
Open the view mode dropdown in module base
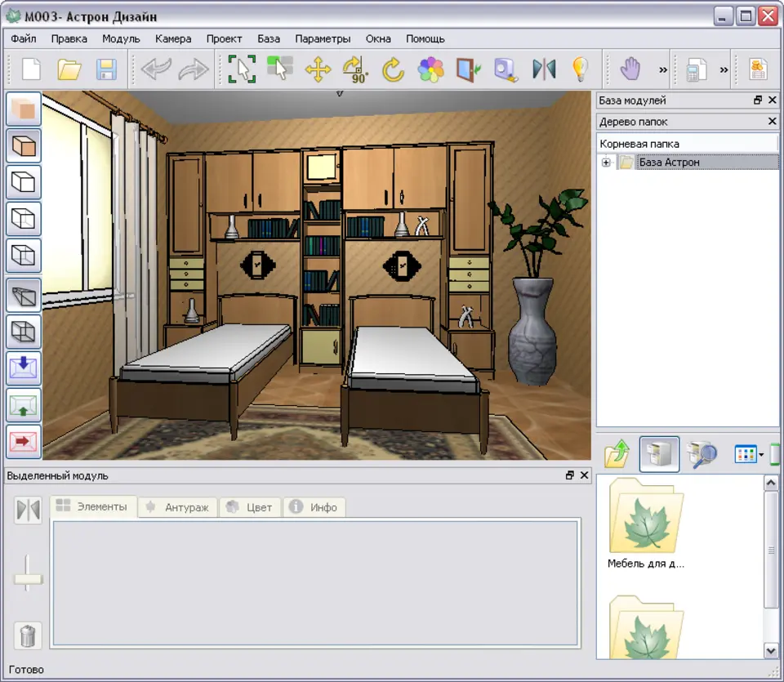pos(761,454)
